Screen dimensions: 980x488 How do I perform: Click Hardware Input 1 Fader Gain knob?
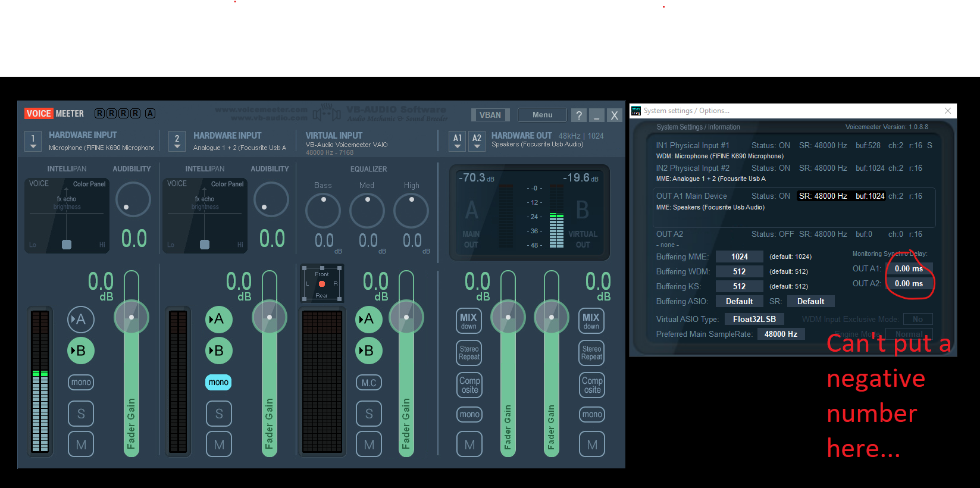pos(131,317)
